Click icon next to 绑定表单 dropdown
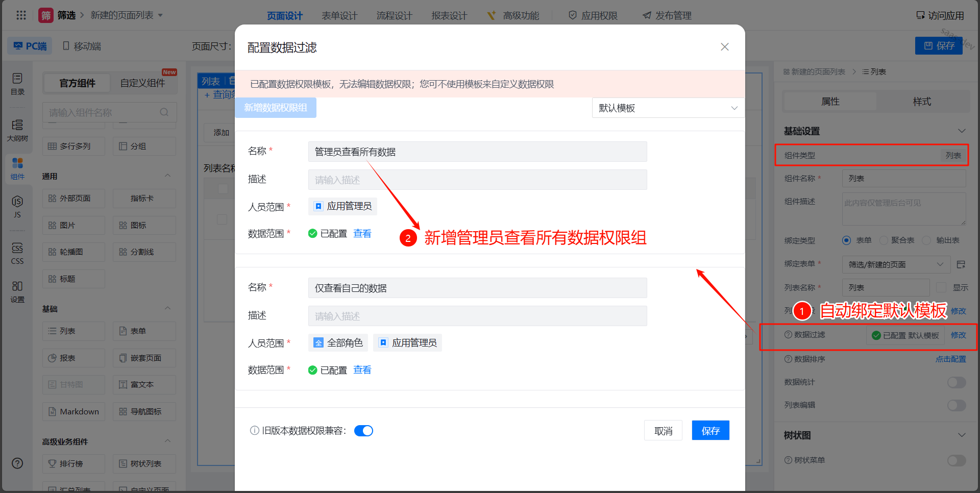Viewport: 980px width, 493px height. [x=961, y=264]
